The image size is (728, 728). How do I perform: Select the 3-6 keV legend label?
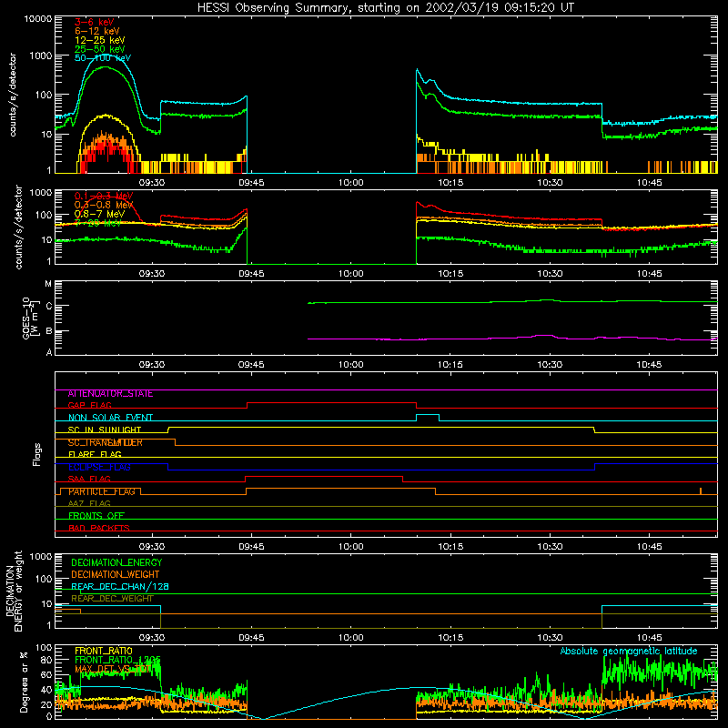click(x=94, y=22)
